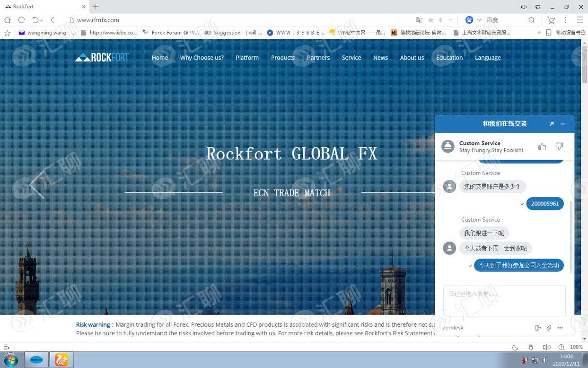The image size is (588, 368).
Task: Click the browser home icon
Action: pos(7,20)
